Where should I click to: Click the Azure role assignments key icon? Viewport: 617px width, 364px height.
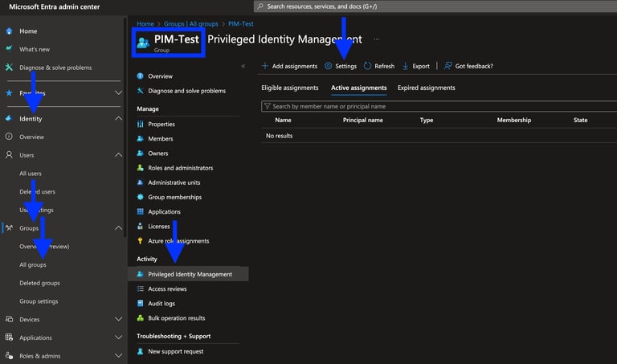[140, 241]
